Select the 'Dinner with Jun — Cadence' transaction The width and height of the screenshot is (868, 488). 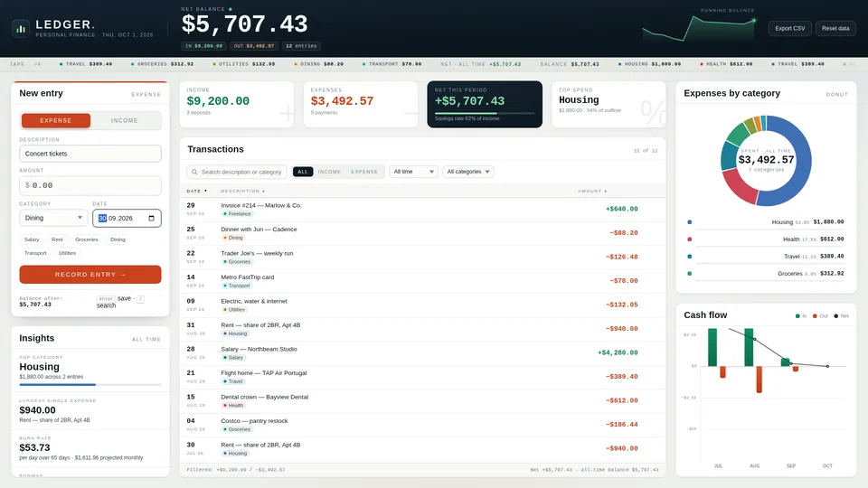coord(422,233)
